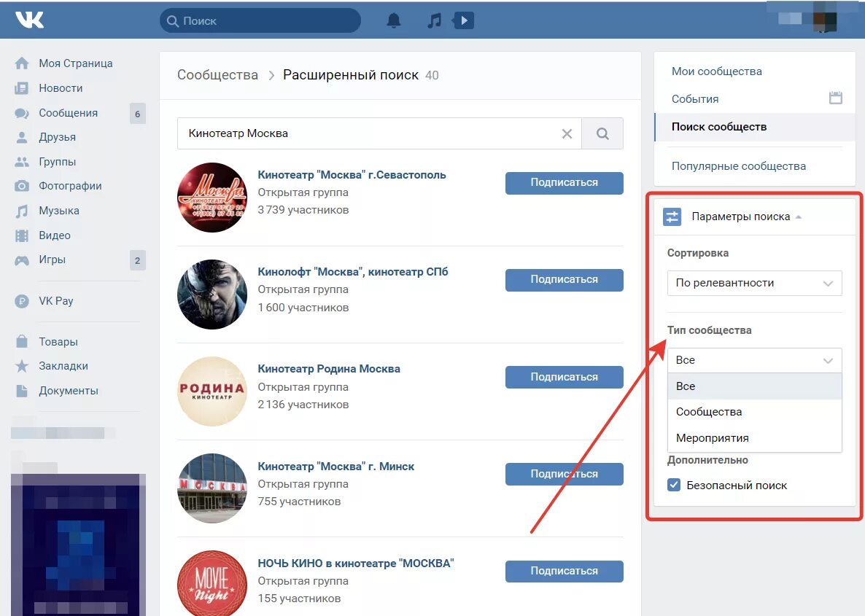
Task: Click the Минск cinema building avatar
Action: [212, 488]
